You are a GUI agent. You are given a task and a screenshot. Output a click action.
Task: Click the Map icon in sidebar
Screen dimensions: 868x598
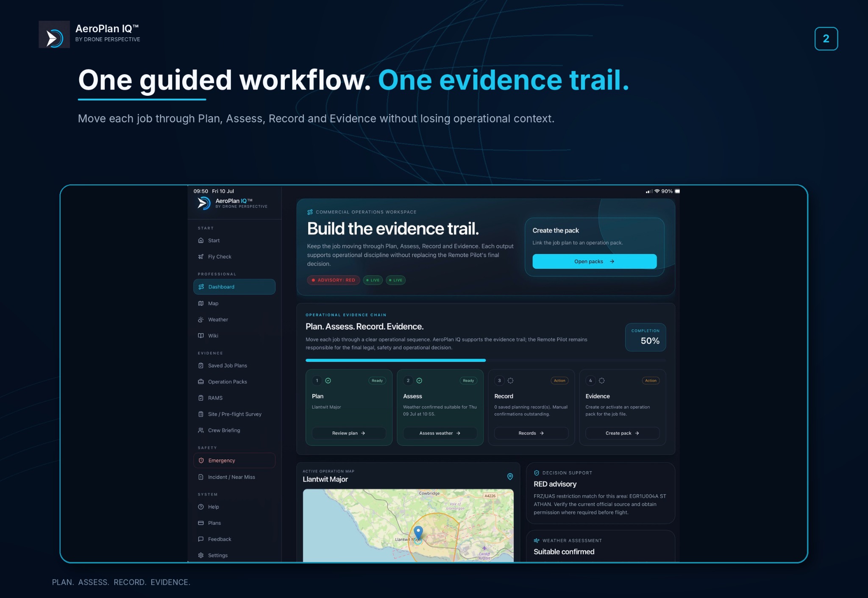tap(201, 303)
